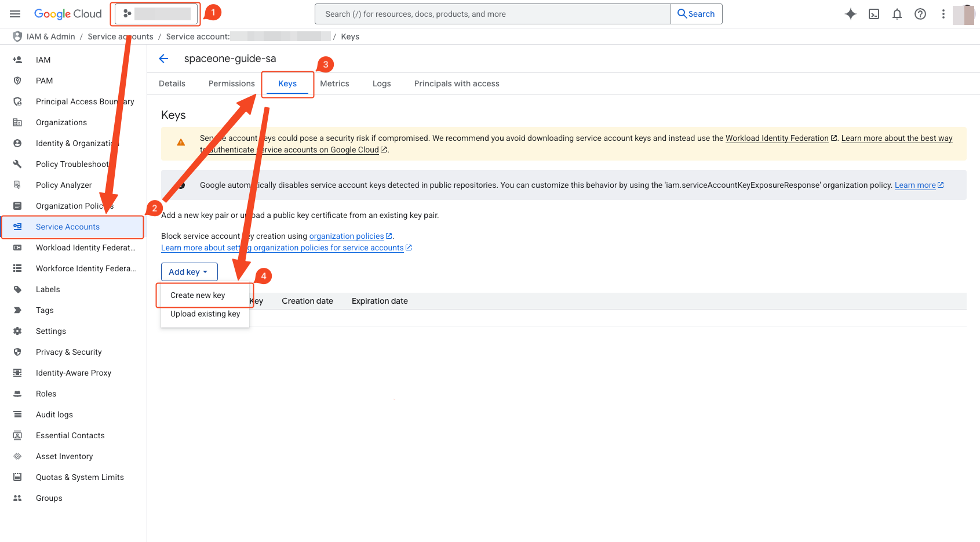Click Service accounts breadcrumb link
This screenshot has width=980, height=542.
(x=121, y=37)
